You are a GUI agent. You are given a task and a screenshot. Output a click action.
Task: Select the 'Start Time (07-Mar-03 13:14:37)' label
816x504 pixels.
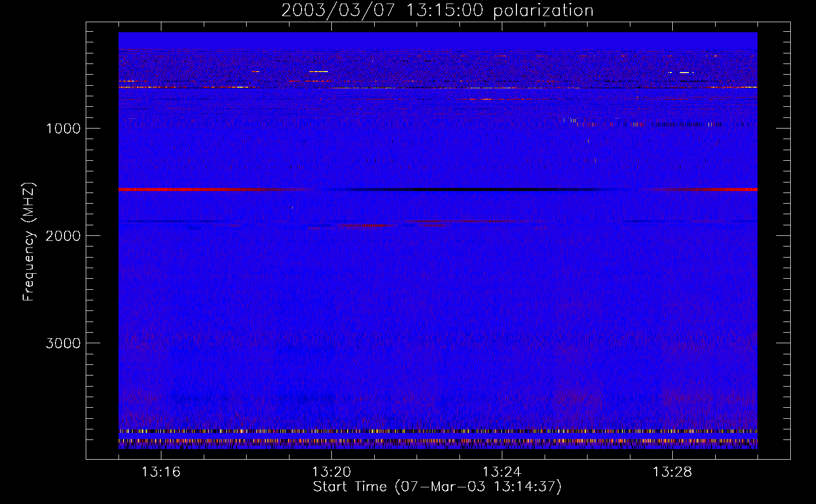coord(437,487)
